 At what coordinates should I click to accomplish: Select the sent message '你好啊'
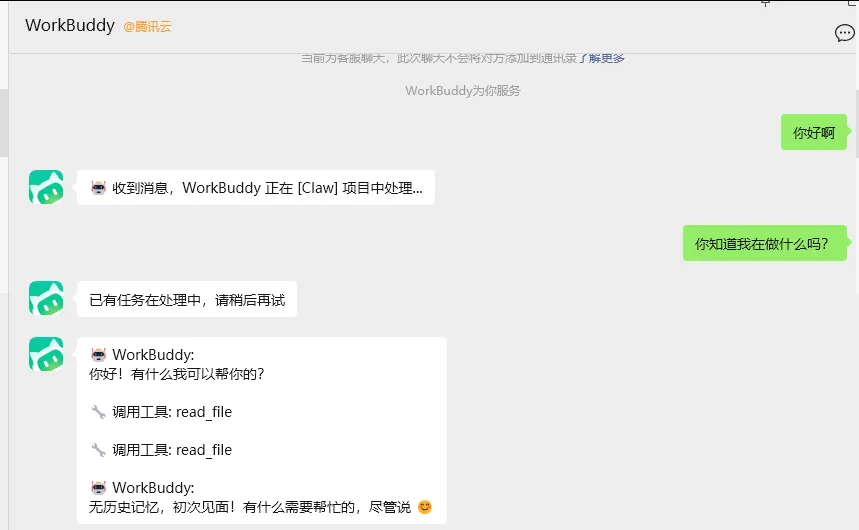tap(814, 132)
